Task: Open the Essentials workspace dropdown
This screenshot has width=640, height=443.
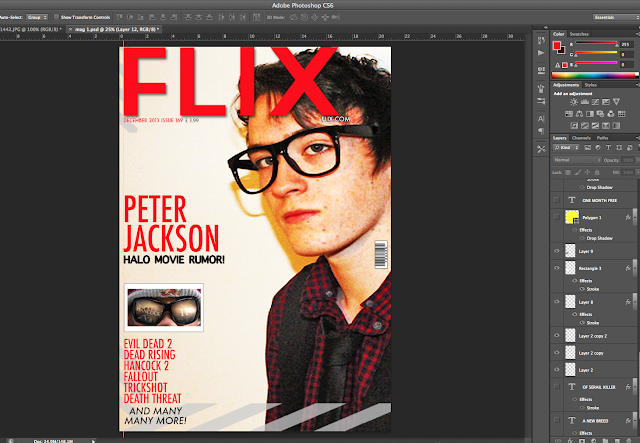Action: pos(616,17)
